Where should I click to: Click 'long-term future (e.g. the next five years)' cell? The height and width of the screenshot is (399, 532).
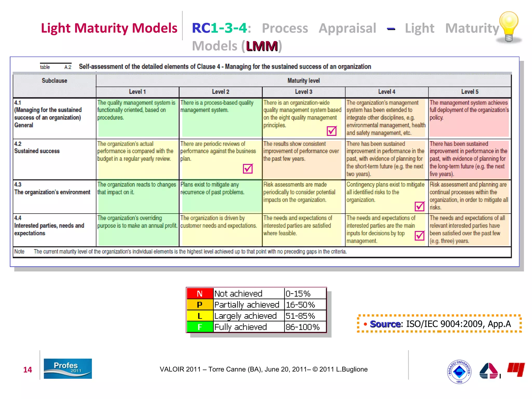(x=470, y=159)
